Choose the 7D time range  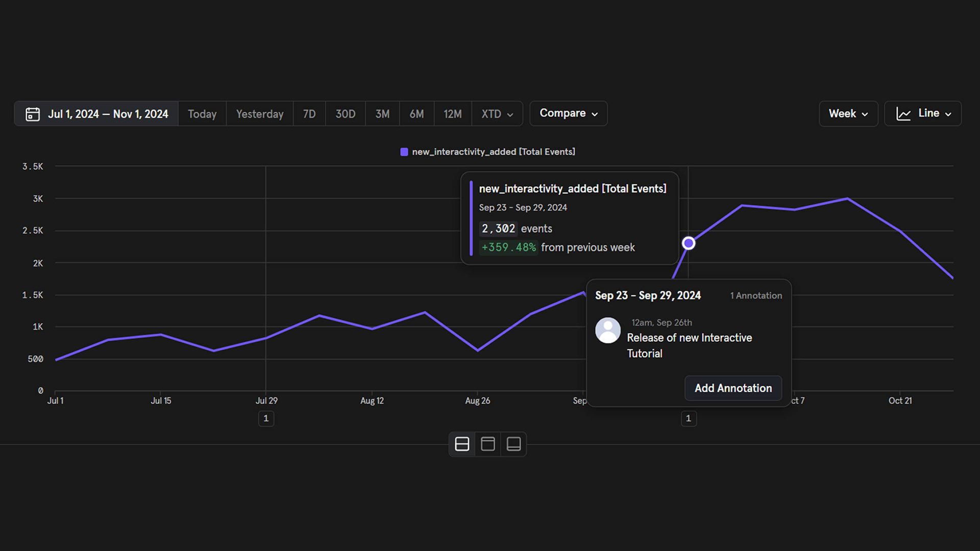pos(309,114)
